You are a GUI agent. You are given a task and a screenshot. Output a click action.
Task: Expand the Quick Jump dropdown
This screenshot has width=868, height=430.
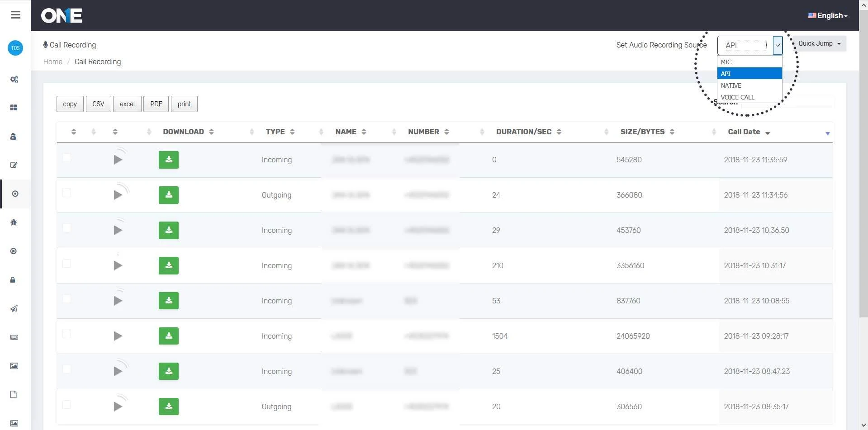click(819, 43)
